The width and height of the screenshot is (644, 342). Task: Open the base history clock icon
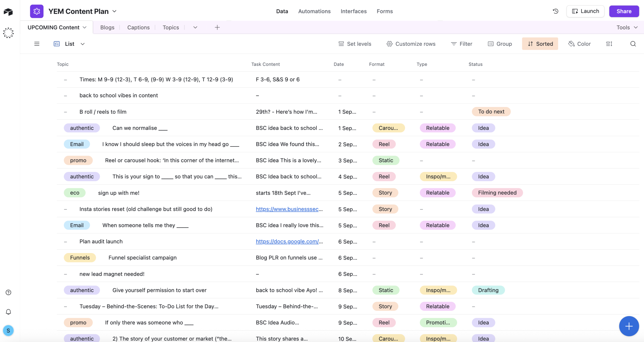point(555,11)
